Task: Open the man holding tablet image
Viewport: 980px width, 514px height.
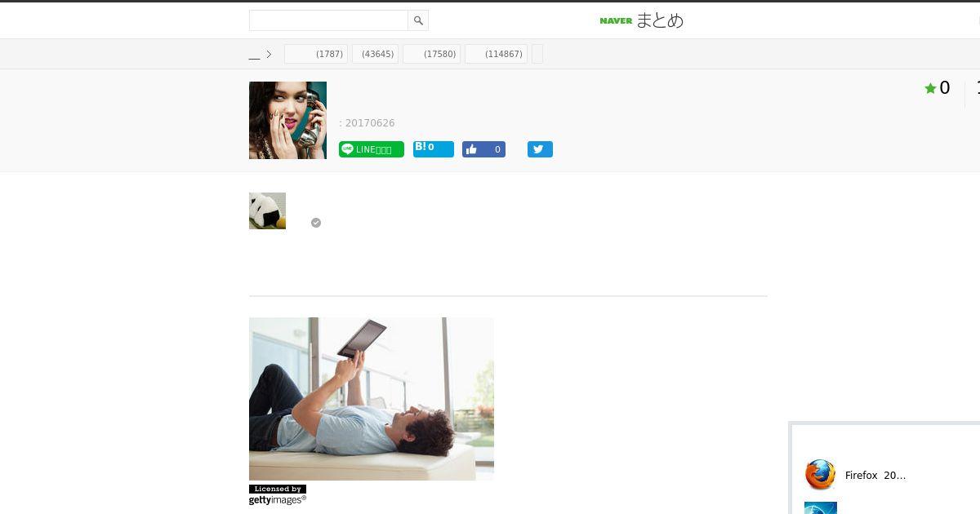Action: point(372,399)
